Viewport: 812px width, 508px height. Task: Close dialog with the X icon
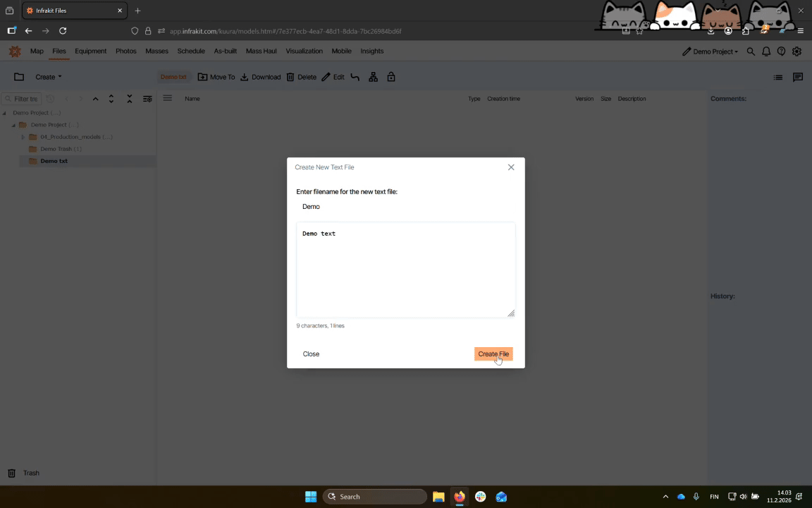[511, 167]
